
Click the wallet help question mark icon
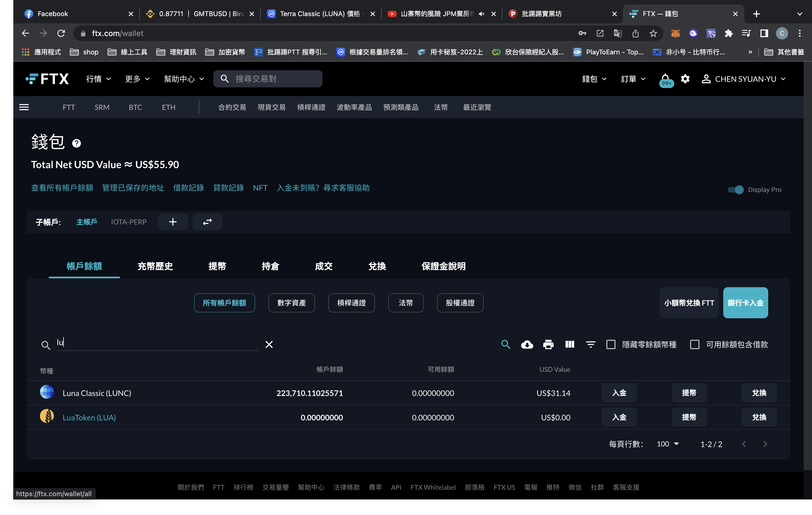(x=77, y=143)
